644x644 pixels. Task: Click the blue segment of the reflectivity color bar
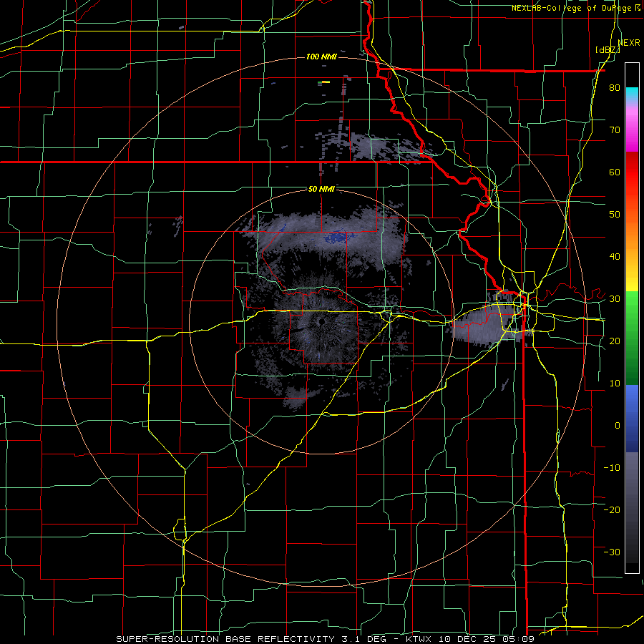tap(632, 418)
